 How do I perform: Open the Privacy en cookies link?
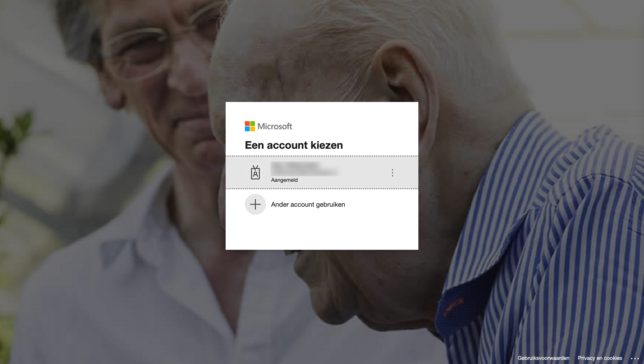pos(600,358)
